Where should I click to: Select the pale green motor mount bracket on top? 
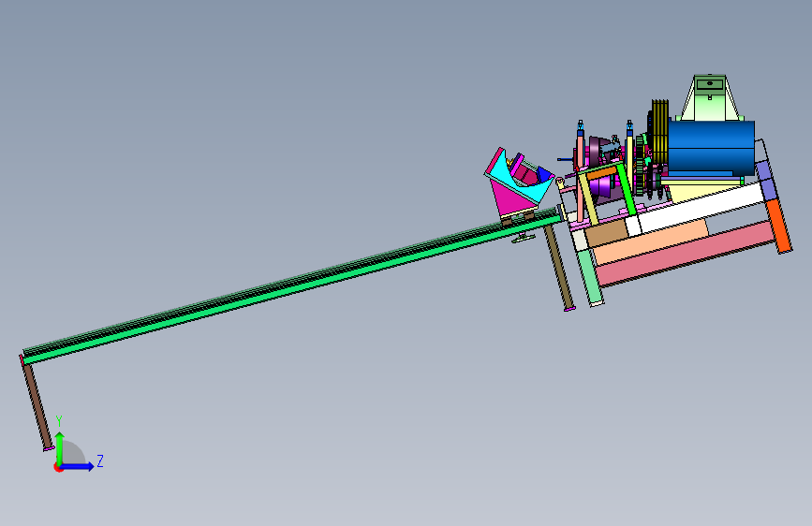[x=710, y=98]
